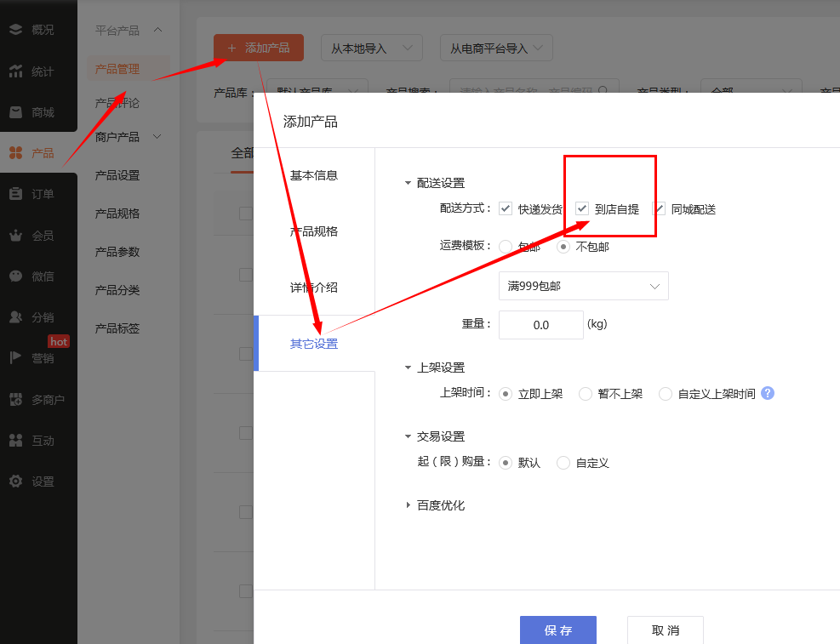840x644 pixels.
Task: Click the 保存 save button
Action: (557, 630)
